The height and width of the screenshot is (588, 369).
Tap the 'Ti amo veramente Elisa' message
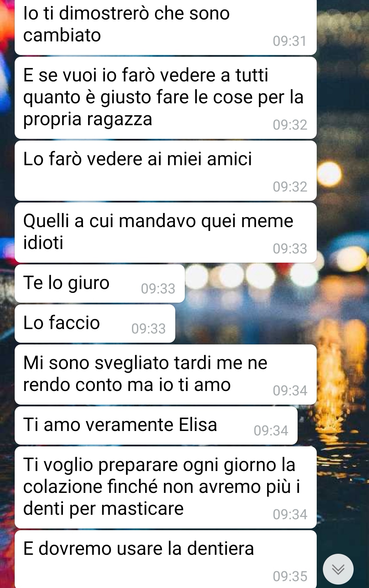click(156, 426)
